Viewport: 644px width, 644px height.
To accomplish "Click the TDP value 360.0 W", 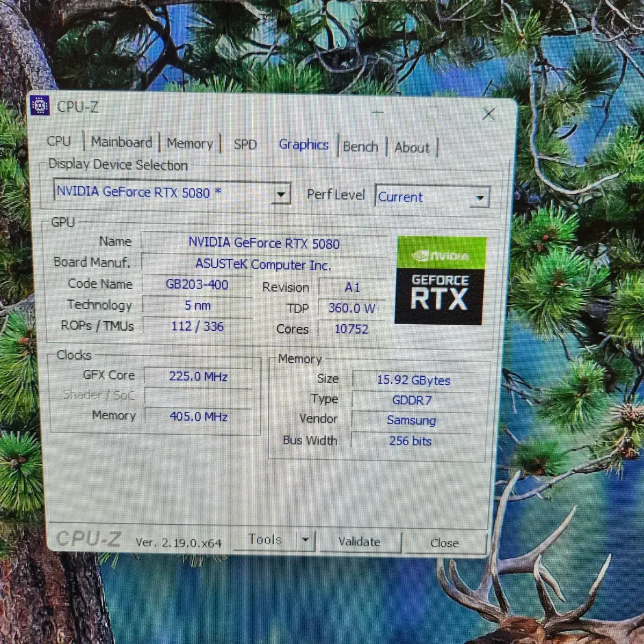I will (x=352, y=308).
